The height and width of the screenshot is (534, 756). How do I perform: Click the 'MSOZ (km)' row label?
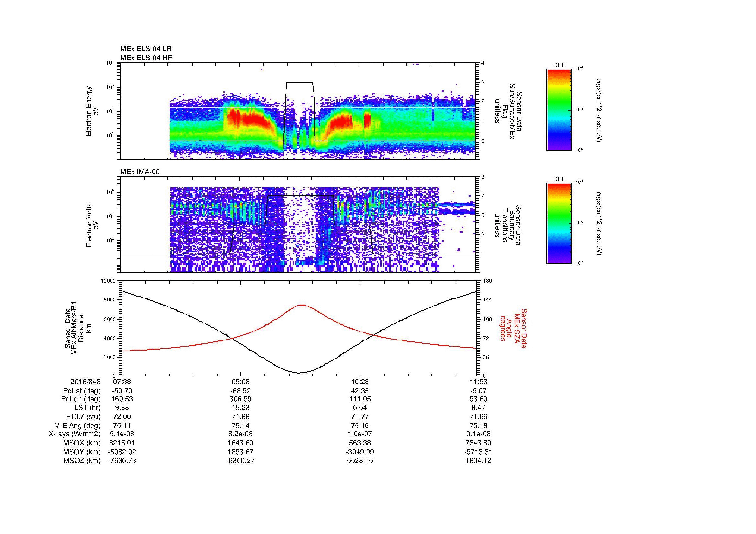82,461
